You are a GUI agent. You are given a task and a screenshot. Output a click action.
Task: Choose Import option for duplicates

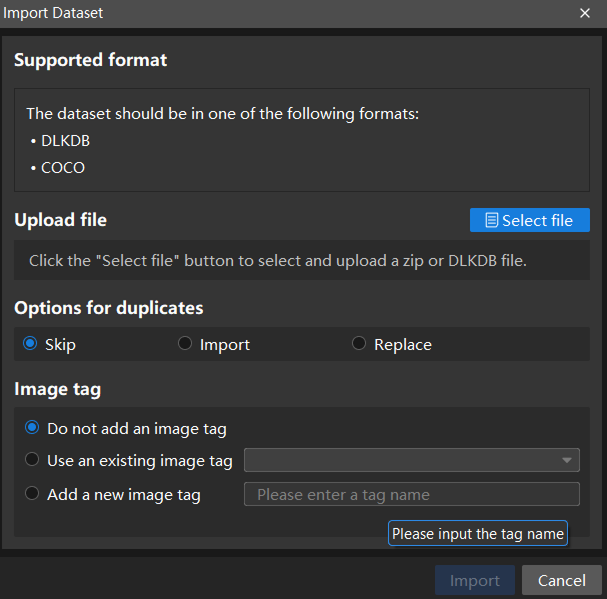click(x=185, y=344)
